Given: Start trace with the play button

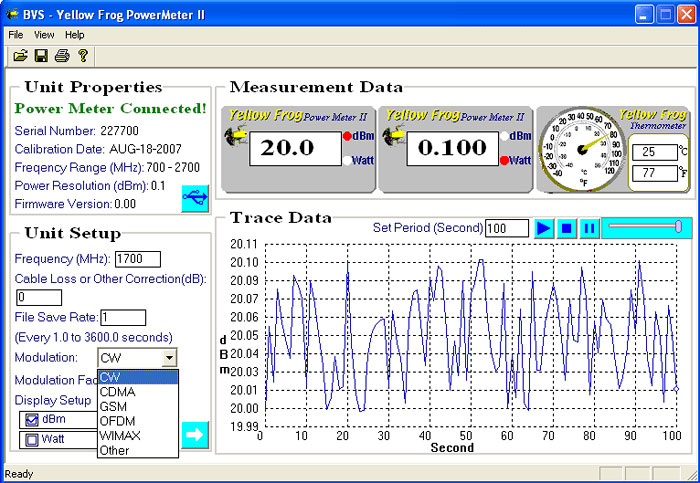Looking at the screenshot, I should pos(543,229).
